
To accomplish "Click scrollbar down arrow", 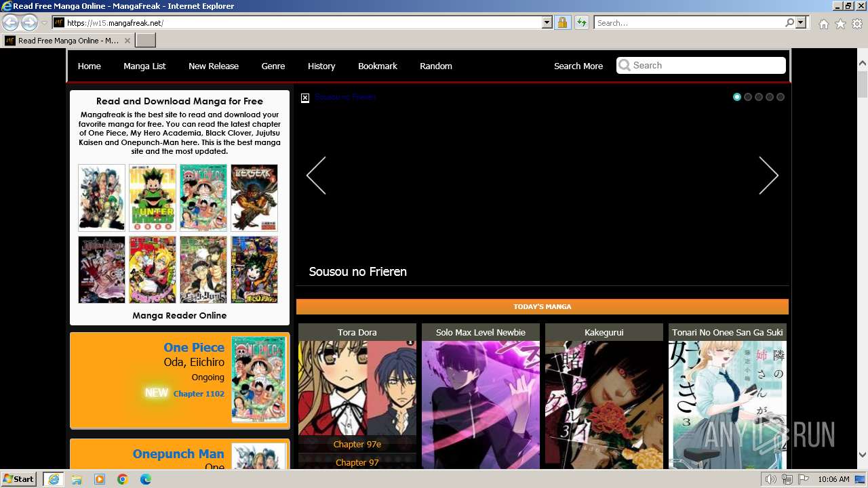I will pos(863,455).
